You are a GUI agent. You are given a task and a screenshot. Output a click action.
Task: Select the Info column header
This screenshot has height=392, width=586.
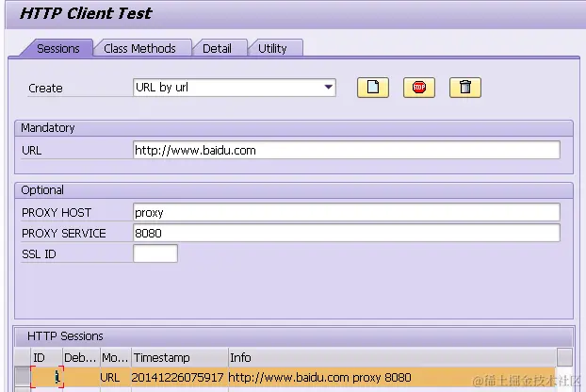tap(392, 358)
